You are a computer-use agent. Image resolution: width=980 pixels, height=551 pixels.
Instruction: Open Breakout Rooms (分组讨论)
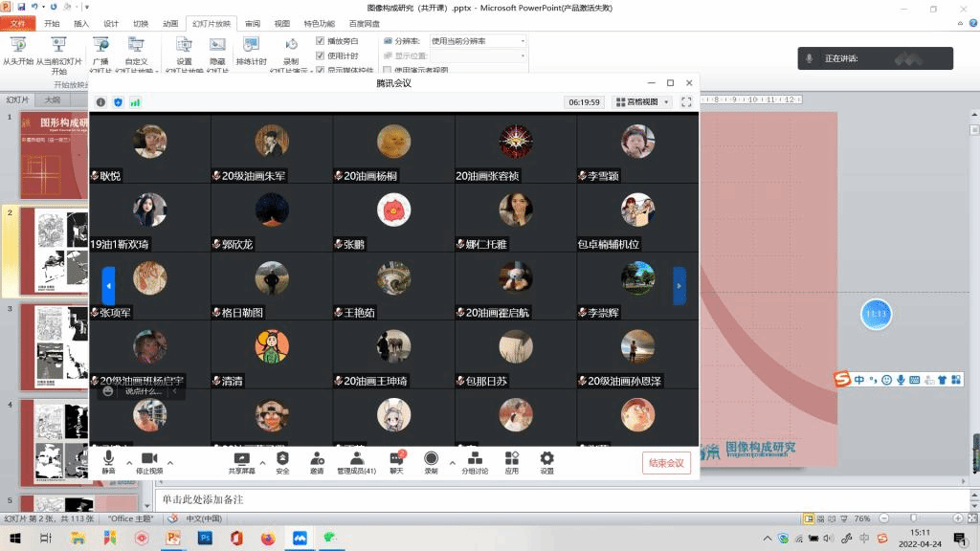click(x=475, y=463)
